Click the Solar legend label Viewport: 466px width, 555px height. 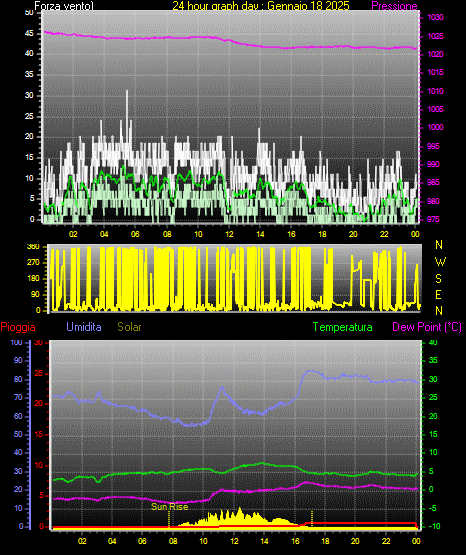129,327
